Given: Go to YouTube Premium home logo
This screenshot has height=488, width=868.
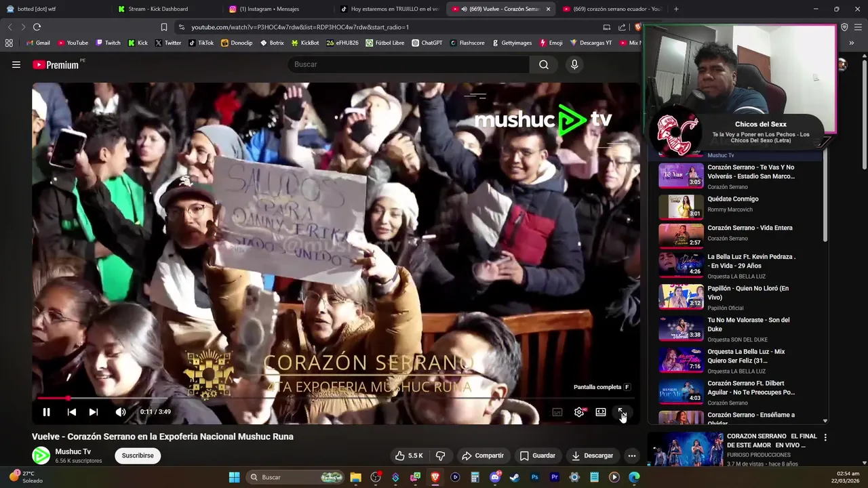Looking at the screenshot, I should tap(56, 64).
